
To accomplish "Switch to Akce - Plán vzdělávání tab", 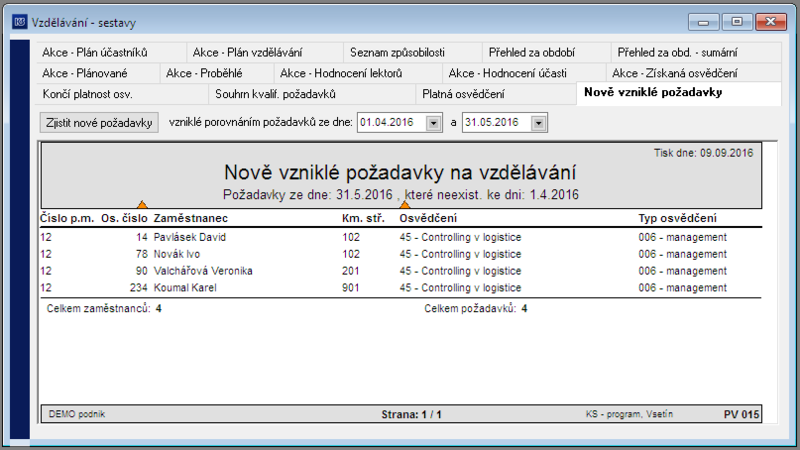I will tap(264, 53).
